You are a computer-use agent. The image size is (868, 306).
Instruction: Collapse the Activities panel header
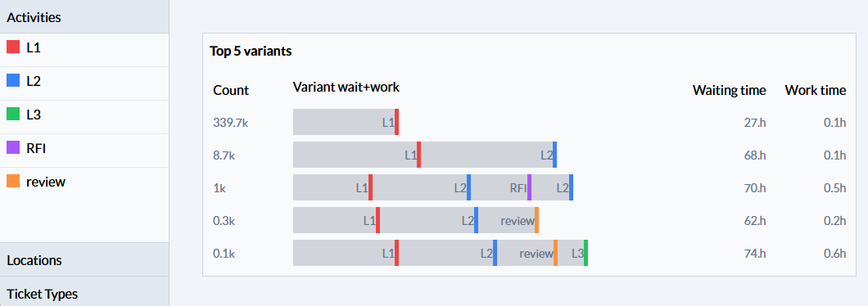pos(84,16)
